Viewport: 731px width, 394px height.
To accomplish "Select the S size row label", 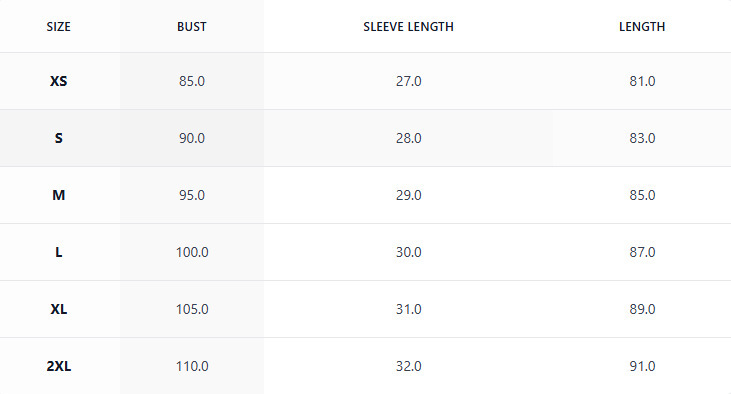I will click(x=58, y=138).
